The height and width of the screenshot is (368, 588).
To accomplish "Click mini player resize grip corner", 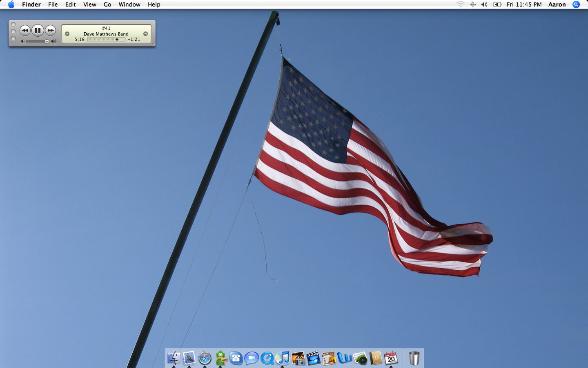I will pos(153,44).
